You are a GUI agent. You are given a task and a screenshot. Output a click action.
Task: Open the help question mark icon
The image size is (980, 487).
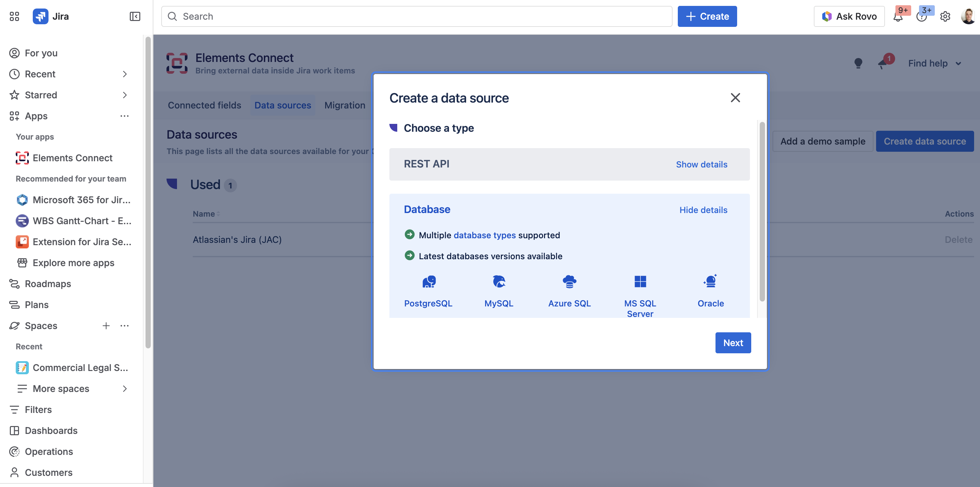click(x=921, y=17)
